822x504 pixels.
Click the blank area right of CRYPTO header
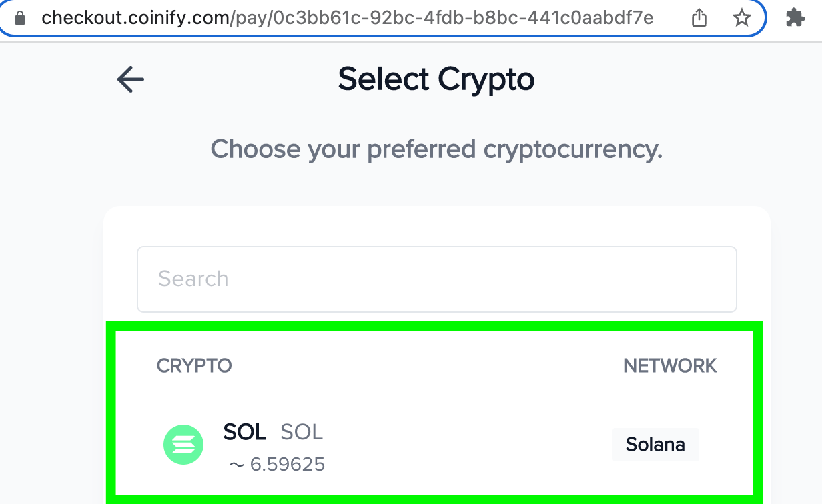[427, 366]
